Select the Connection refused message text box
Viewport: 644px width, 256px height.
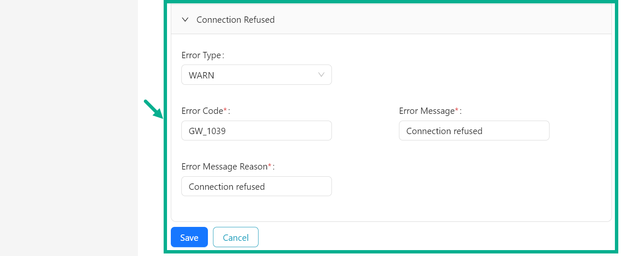pyautogui.click(x=474, y=130)
